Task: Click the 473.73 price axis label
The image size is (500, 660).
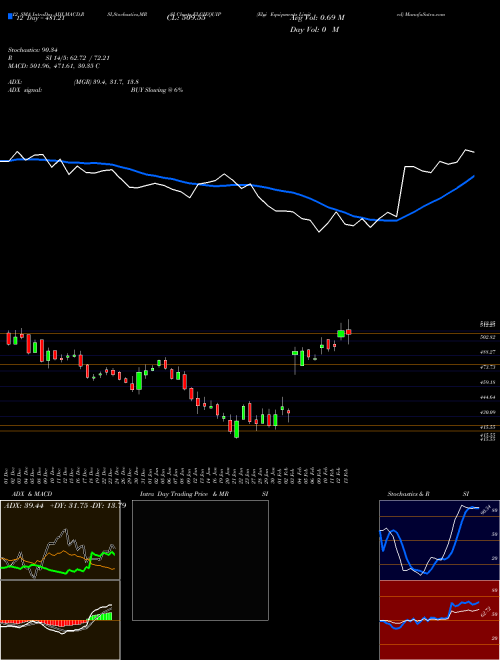Action: pyautogui.click(x=487, y=367)
